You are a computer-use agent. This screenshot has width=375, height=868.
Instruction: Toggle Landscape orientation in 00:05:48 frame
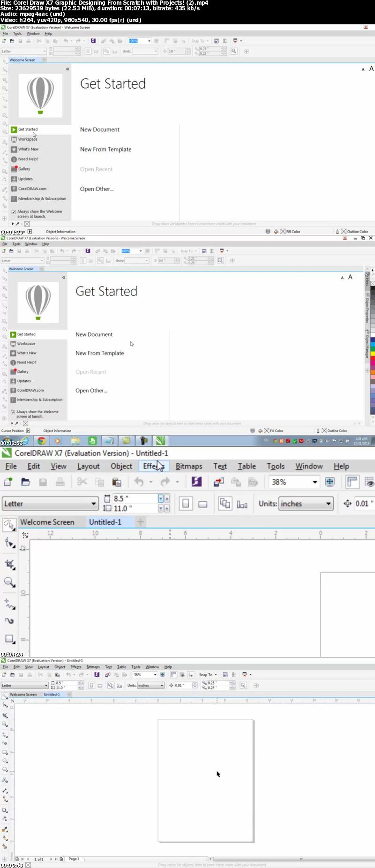tap(100, 686)
